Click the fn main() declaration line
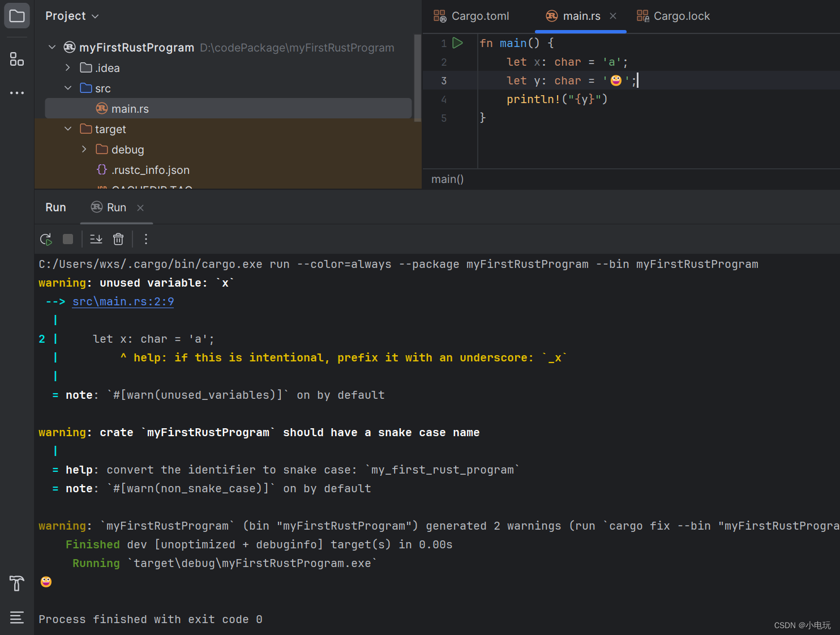 point(517,43)
